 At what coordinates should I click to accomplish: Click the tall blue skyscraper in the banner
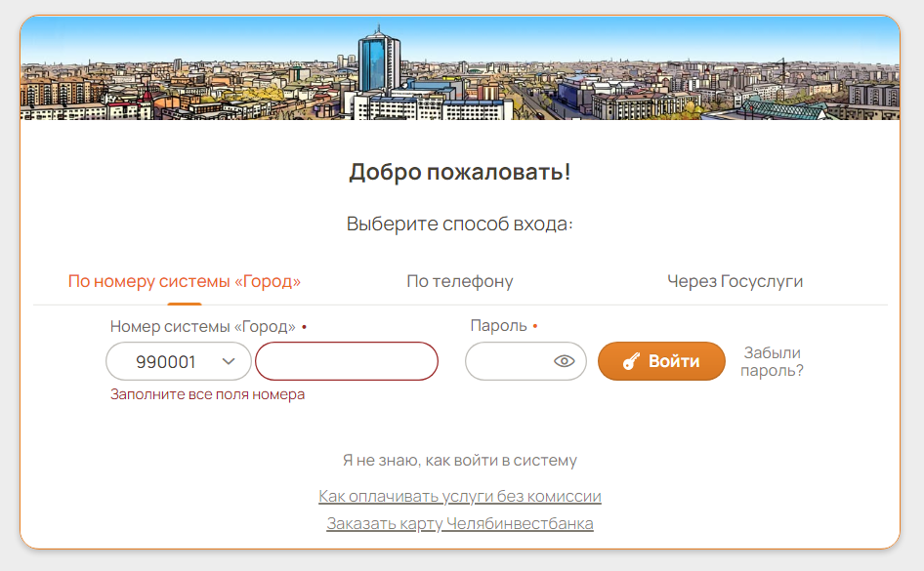[x=379, y=61]
